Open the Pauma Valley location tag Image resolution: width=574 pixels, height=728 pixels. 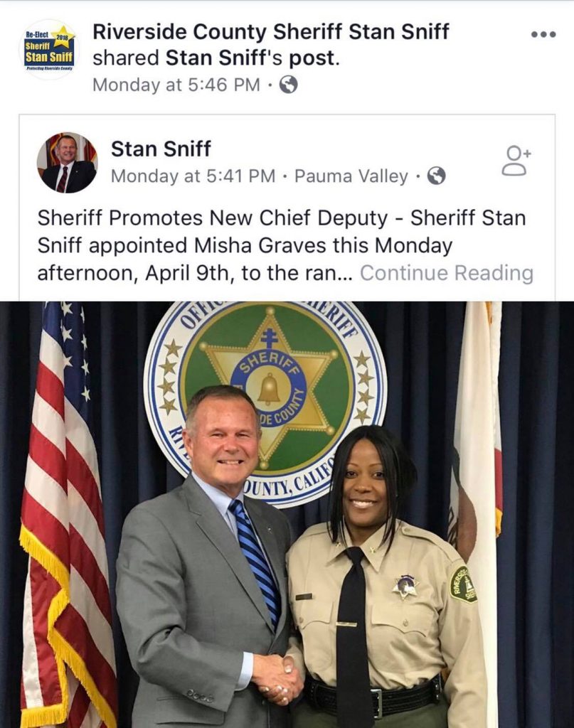pyautogui.click(x=351, y=176)
